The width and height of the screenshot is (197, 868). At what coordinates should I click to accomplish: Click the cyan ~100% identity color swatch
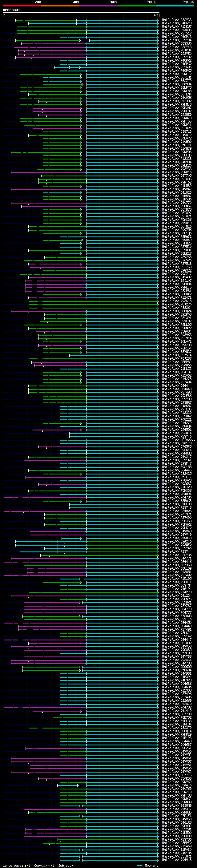(x=175, y=6)
